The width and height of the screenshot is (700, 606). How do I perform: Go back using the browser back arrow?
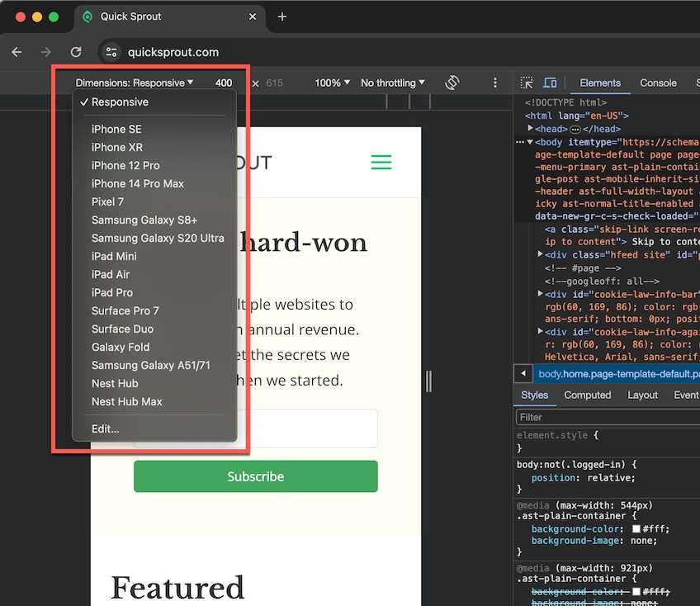[x=17, y=52]
